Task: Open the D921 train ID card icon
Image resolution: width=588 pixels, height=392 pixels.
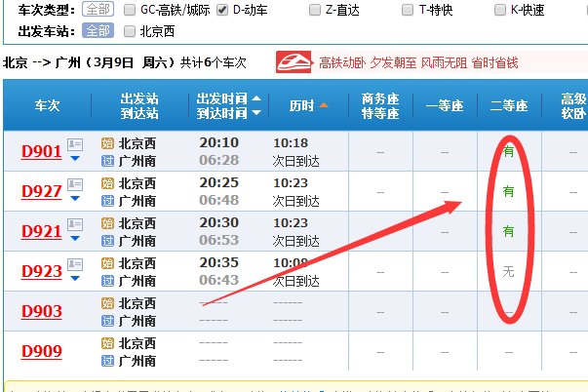Action: tap(75, 224)
